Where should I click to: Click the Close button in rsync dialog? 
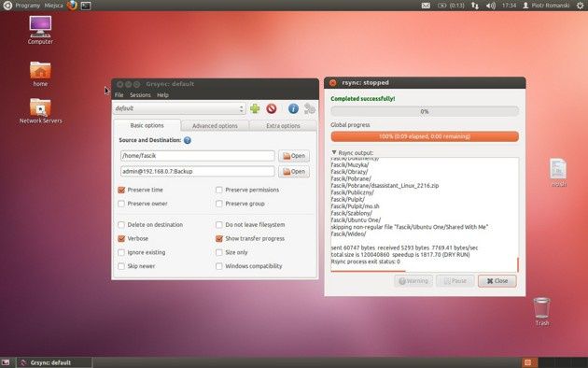point(497,281)
